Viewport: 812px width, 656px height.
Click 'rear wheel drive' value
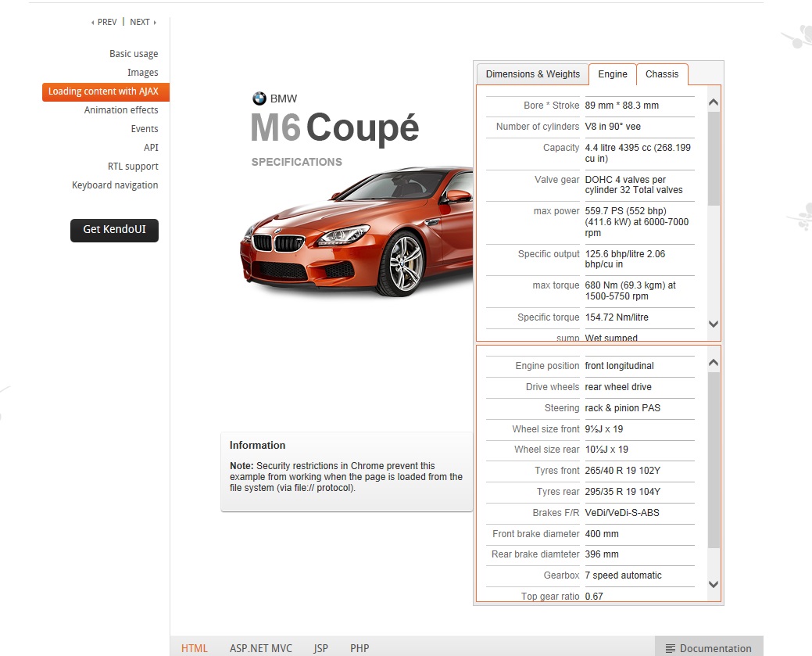tap(618, 387)
